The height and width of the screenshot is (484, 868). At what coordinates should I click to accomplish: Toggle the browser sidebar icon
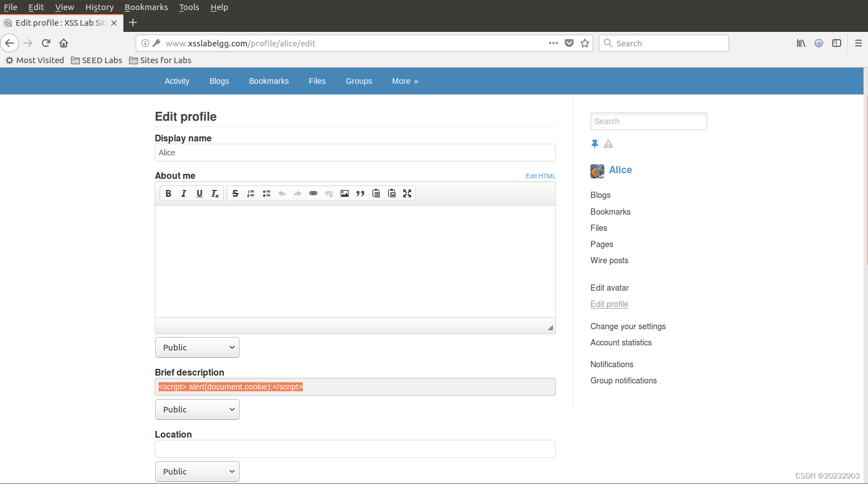[837, 43]
